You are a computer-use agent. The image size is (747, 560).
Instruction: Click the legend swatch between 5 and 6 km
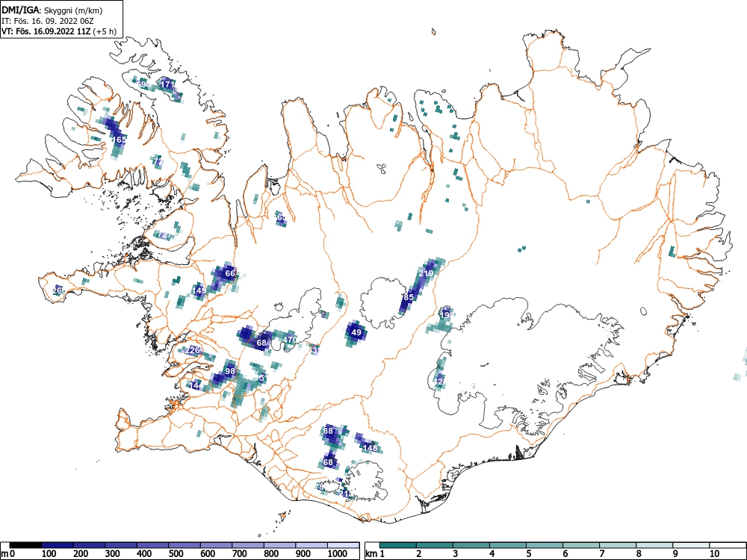[545, 545]
